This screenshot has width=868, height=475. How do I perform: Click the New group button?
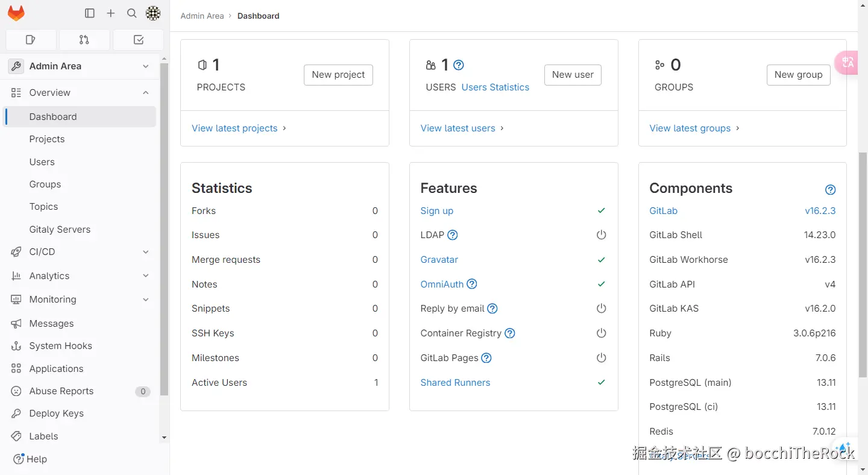pos(798,75)
